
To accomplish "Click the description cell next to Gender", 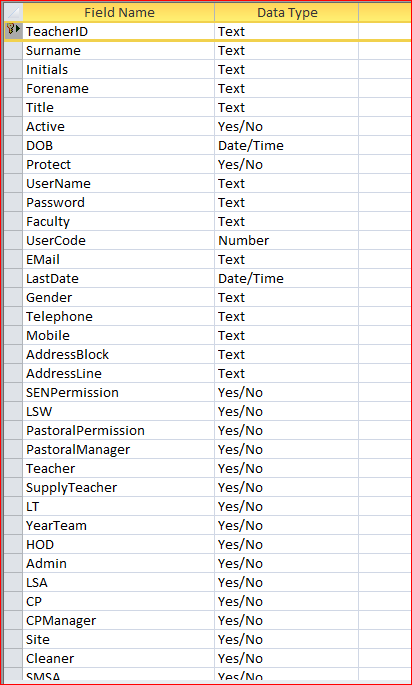I will pos(385,298).
